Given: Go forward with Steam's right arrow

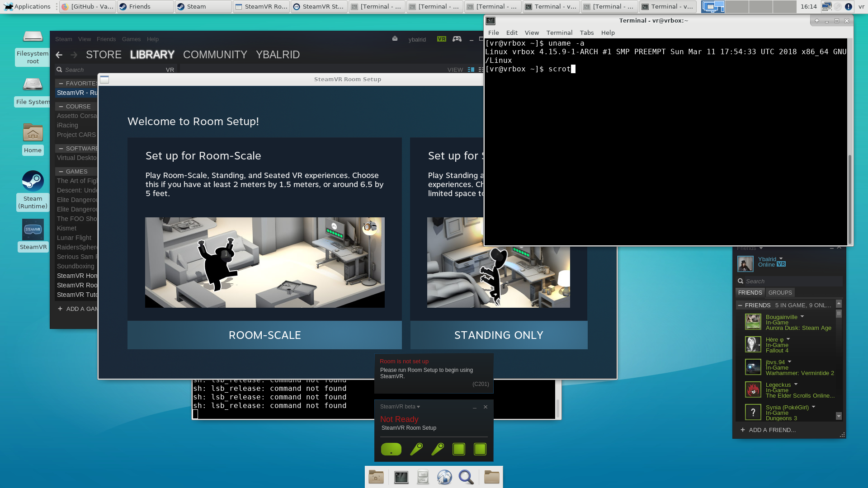Looking at the screenshot, I should click(x=74, y=55).
